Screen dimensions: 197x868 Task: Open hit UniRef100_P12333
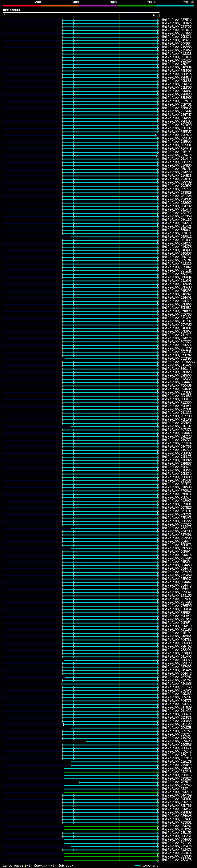coord(177,379)
